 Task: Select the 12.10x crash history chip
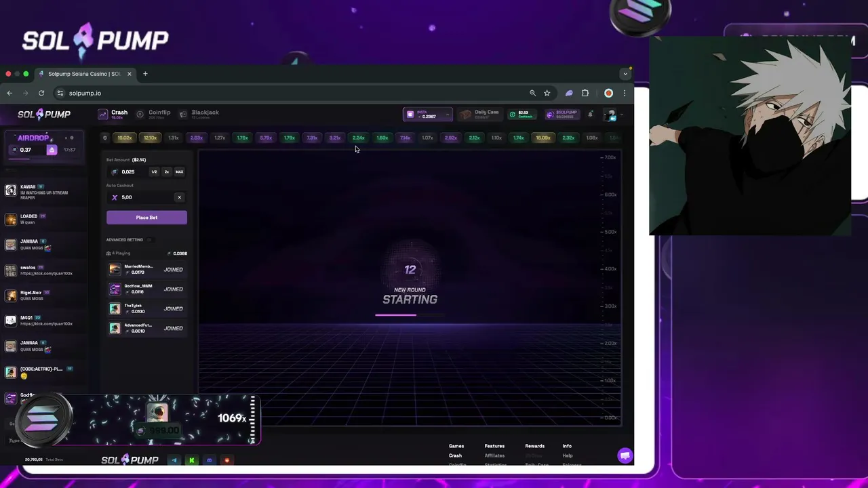(x=150, y=138)
